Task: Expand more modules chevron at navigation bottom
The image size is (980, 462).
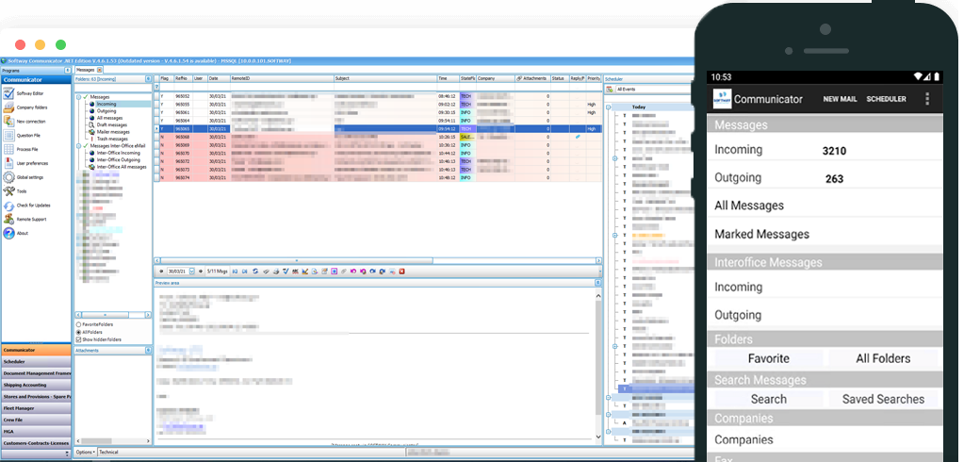Action: point(67,454)
